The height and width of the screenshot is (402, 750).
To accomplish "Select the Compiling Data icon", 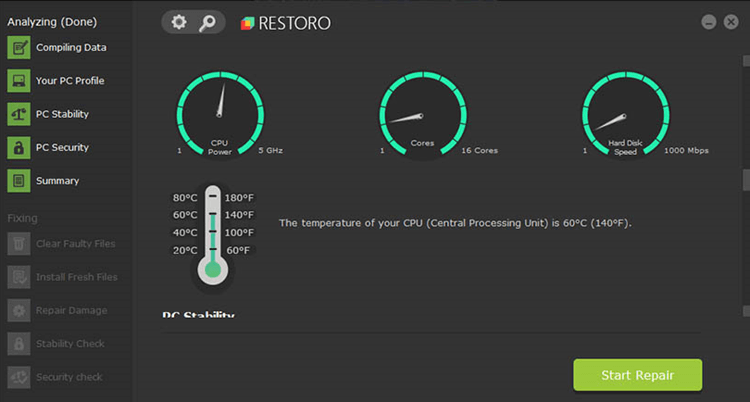I will [x=19, y=47].
